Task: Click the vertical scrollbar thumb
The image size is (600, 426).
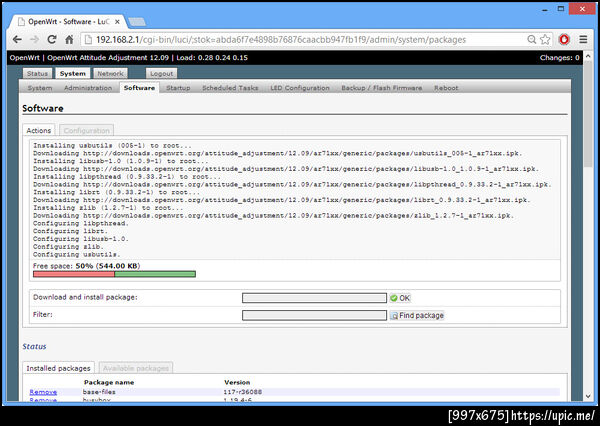Action: click(588, 114)
